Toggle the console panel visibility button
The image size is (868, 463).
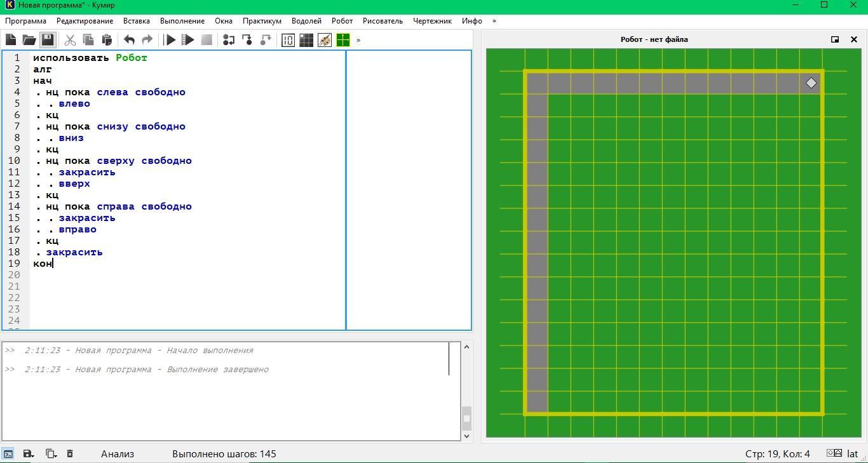(8, 453)
